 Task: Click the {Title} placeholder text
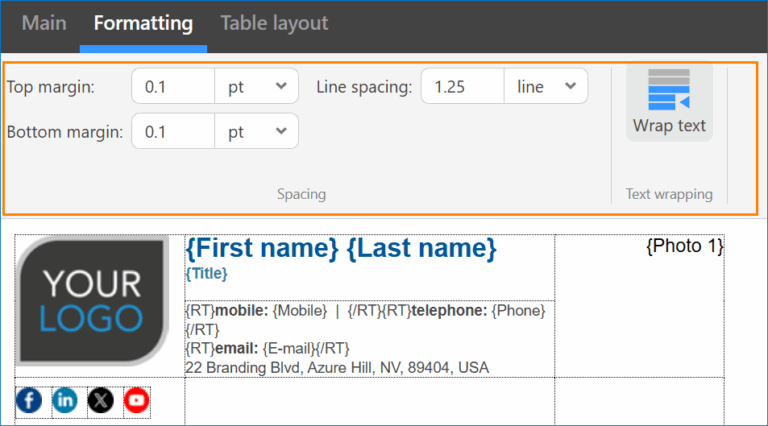coord(206,273)
